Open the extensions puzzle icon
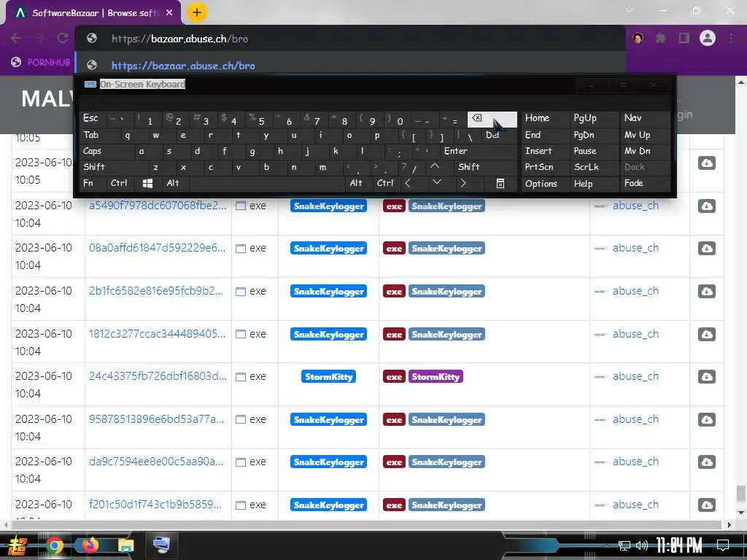Viewport: 747px width, 560px height. click(x=661, y=38)
